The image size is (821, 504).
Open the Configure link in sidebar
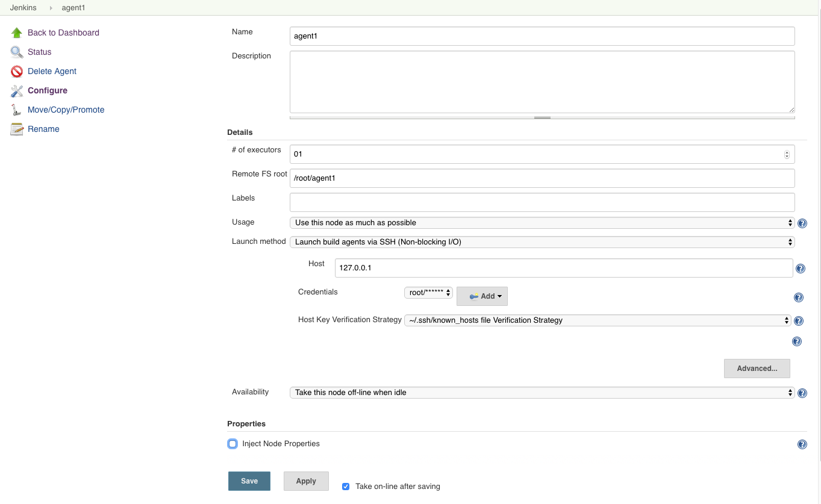pos(48,90)
